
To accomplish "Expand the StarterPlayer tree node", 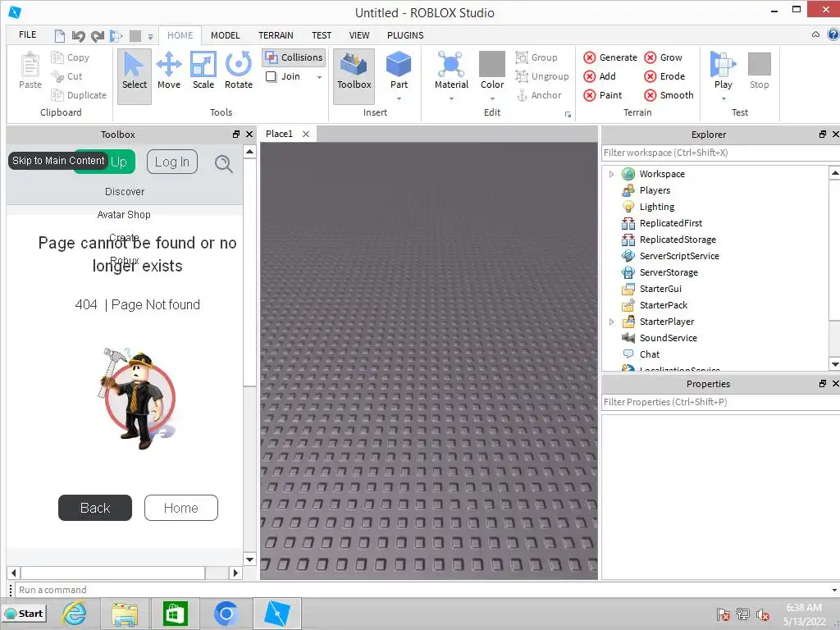I will click(x=611, y=322).
